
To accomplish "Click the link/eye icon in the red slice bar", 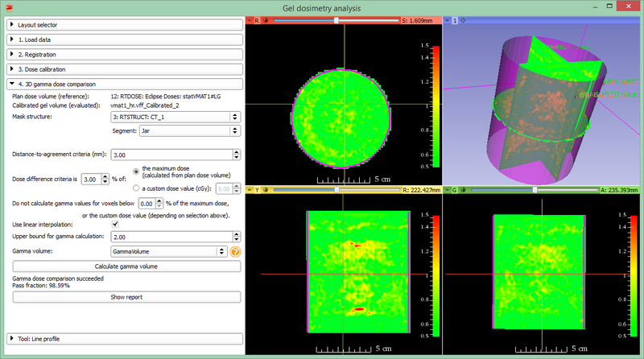I will coord(266,19).
